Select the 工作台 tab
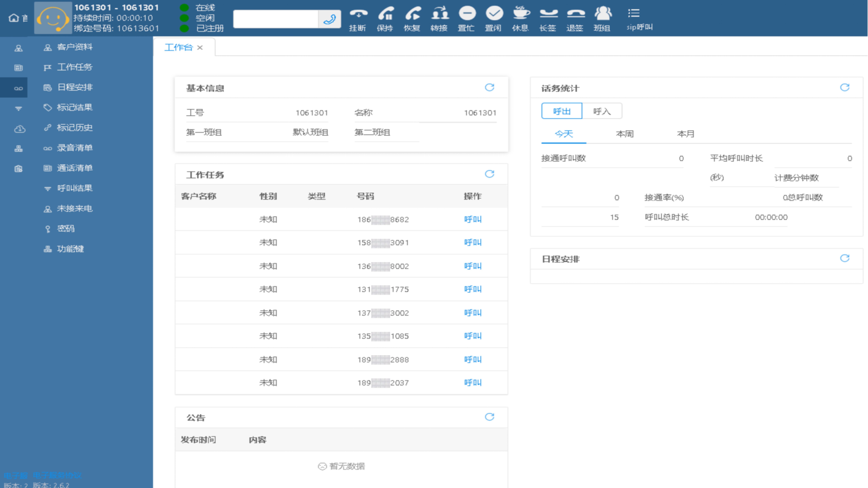 [179, 47]
